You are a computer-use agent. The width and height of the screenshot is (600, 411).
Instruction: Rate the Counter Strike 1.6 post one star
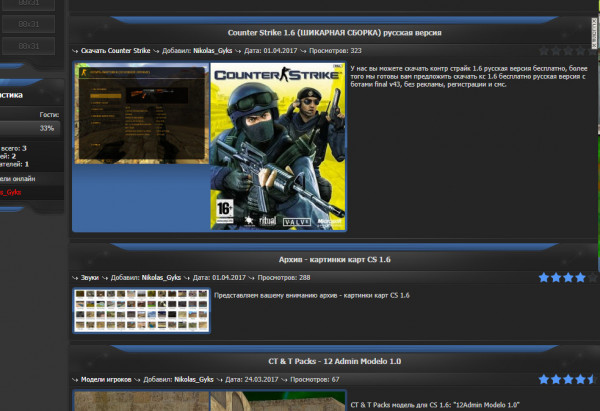(x=543, y=51)
